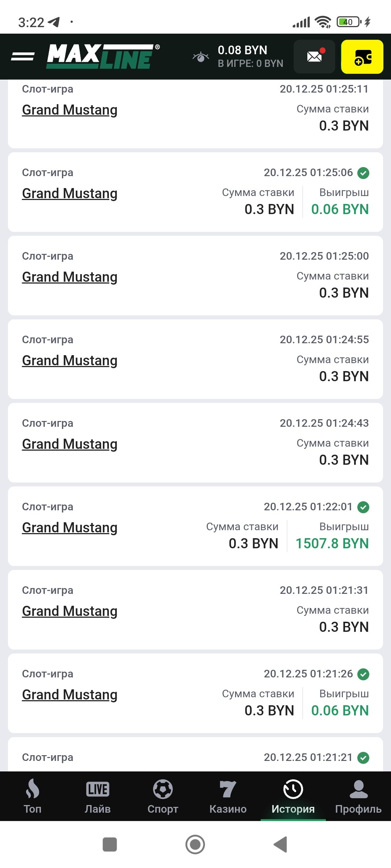
Task: Open the hamburger side menu
Action: point(22,56)
